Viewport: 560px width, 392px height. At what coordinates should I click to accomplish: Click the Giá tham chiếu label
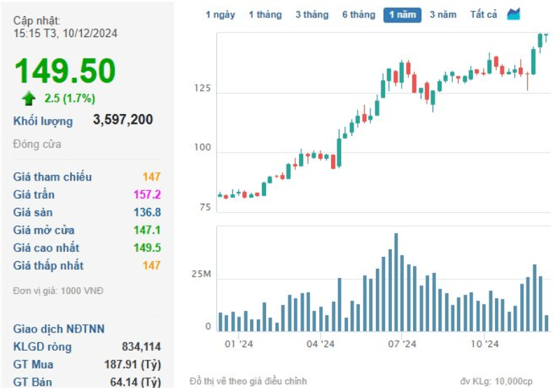click(x=52, y=176)
